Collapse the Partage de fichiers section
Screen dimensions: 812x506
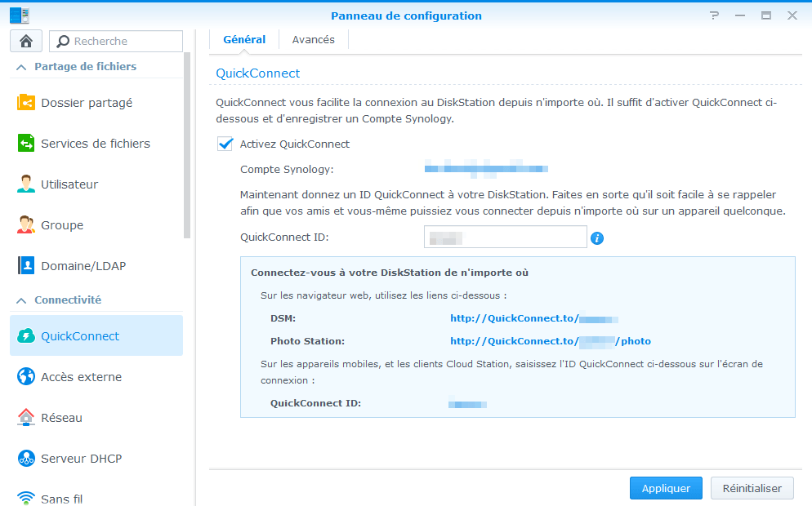[x=21, y=67]
